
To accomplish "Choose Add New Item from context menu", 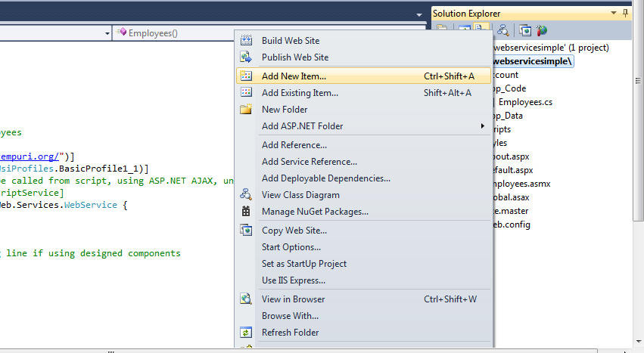I will pos(294,76).
